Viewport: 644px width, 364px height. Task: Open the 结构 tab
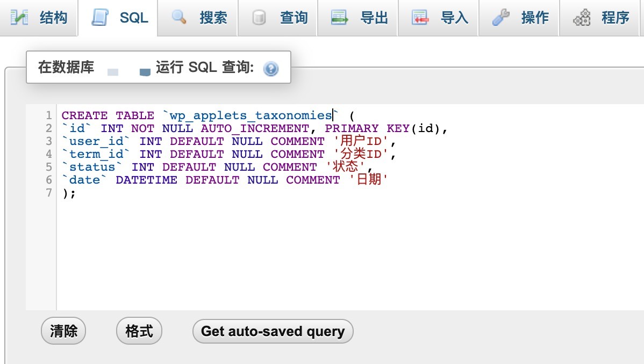click(39, 18)
